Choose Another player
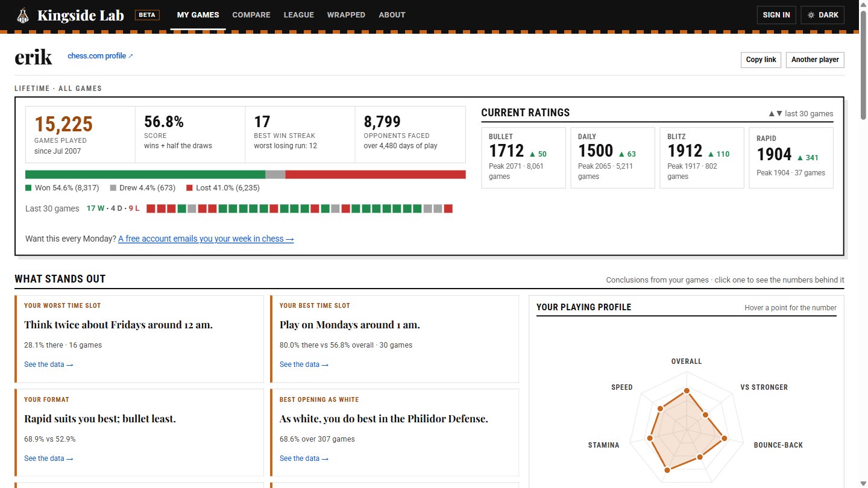Screen dimensions: 868x488 pyautogui.click(x=815, y=60)
